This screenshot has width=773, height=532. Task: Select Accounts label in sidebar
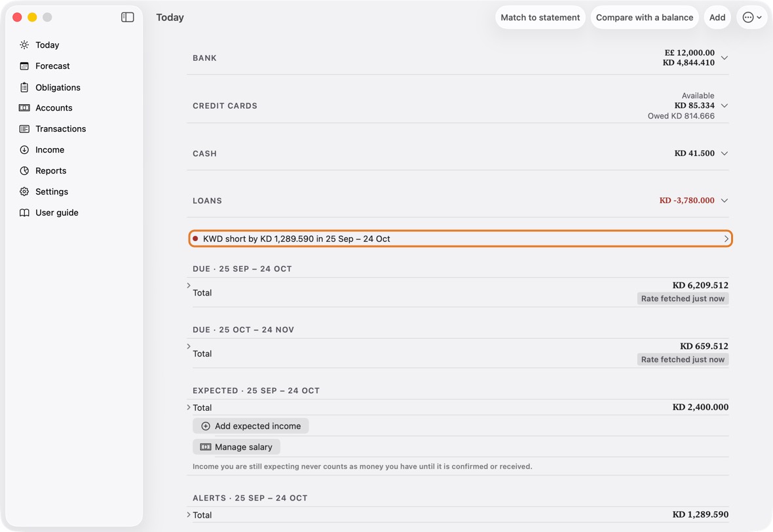(54, 108)
